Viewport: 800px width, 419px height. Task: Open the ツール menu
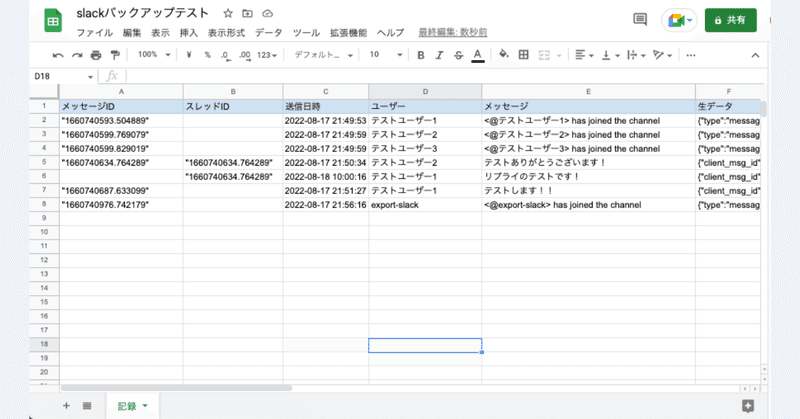(306, 33)
